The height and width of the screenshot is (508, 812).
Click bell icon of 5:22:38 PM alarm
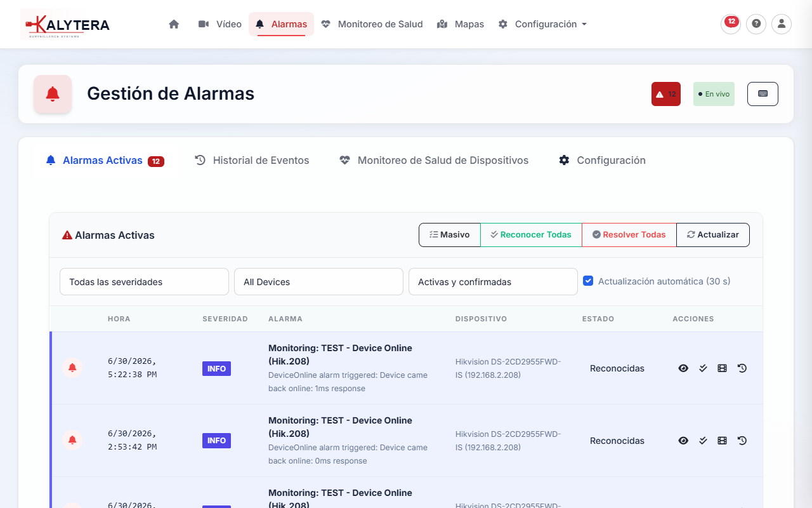click(72, 368)
